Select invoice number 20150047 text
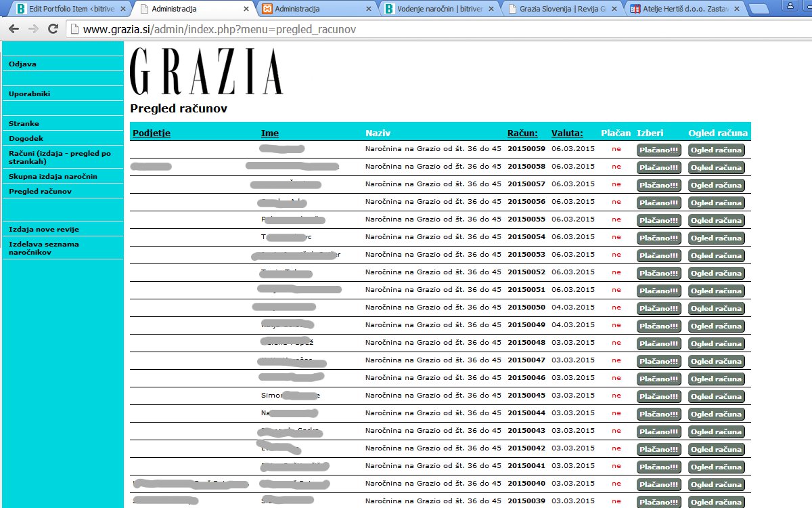The image size is (812, 508). click(x=526, y=360)
